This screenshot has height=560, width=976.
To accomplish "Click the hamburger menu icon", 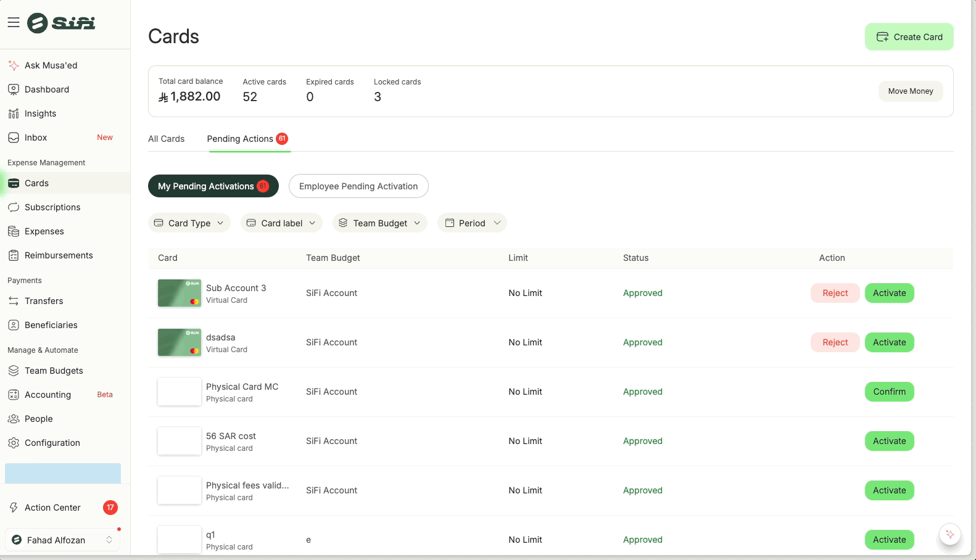I will coord(14,23).
